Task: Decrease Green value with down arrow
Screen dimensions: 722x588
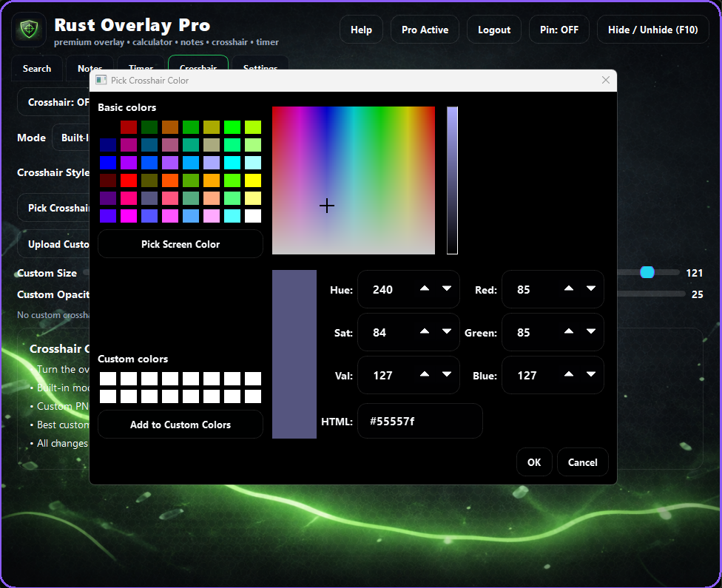Action: (x=591, y=331)
